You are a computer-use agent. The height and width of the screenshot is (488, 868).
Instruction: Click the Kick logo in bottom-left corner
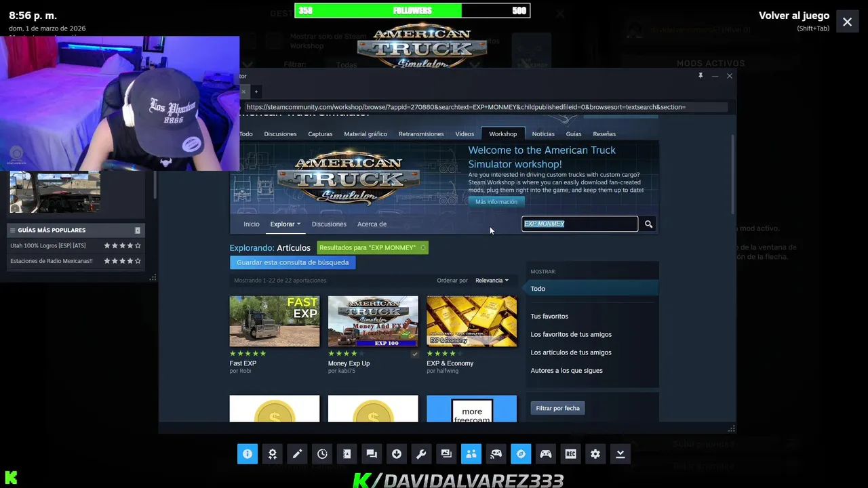pyautogui.click(x=11, y=478)
